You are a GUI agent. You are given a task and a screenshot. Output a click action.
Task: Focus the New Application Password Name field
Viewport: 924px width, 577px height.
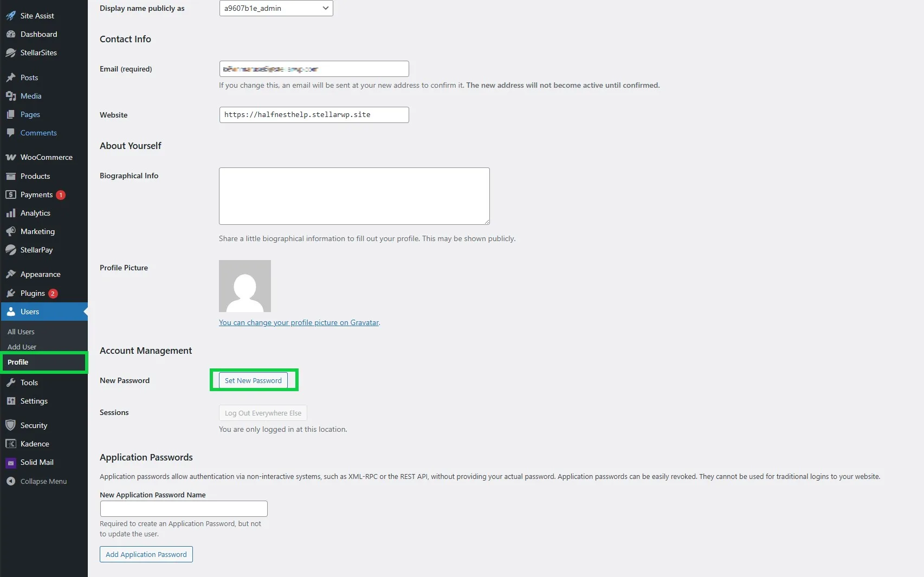point(183,508)
